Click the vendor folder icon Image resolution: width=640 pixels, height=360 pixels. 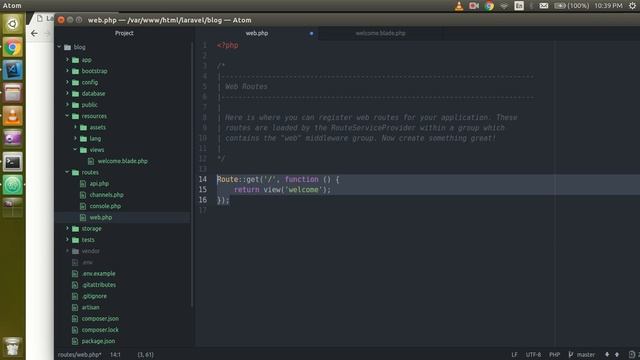click(76, 251)
